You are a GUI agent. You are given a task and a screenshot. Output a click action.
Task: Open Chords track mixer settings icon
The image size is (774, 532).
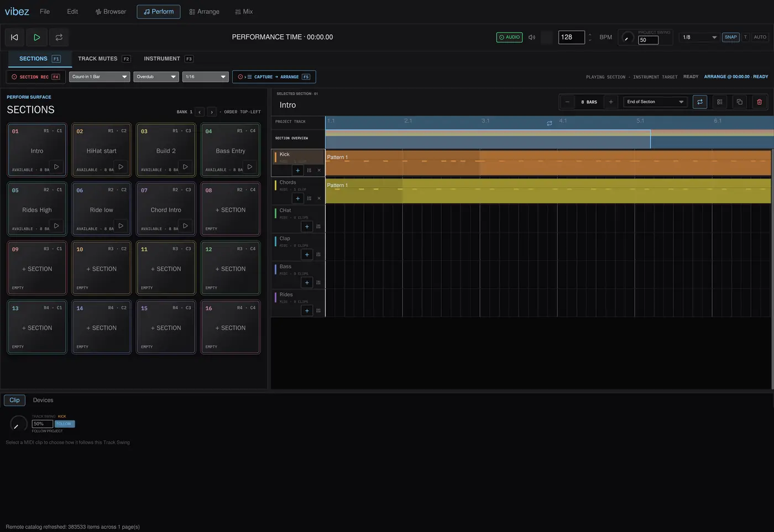[x=309, y=198]
